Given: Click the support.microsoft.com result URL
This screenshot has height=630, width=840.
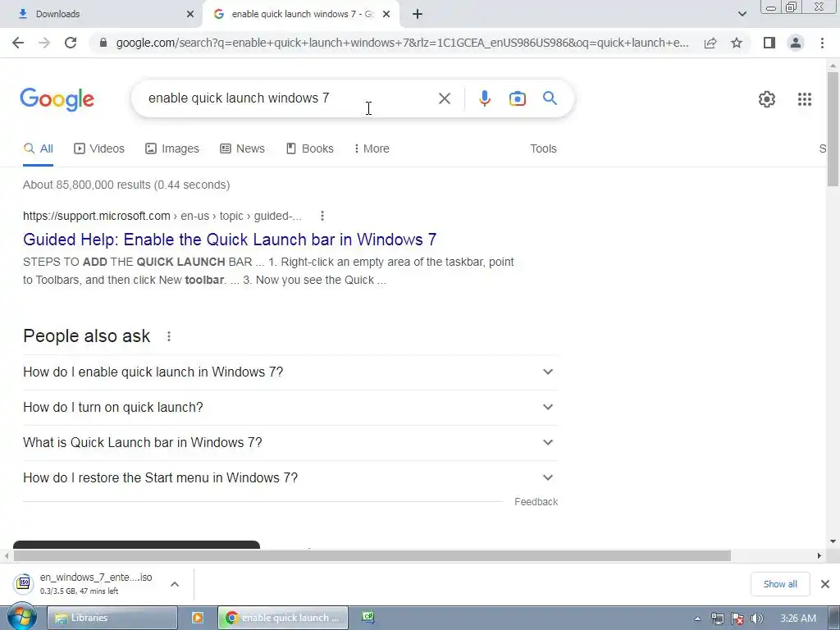Looking at the screenshot, I should click(162, 216).
